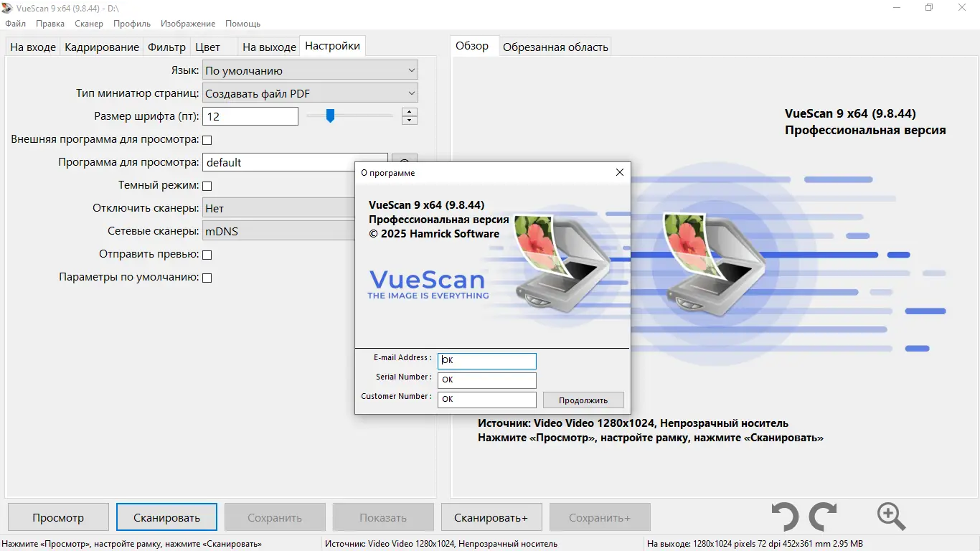Increase the font size with the up arrow

pos(410,112)
